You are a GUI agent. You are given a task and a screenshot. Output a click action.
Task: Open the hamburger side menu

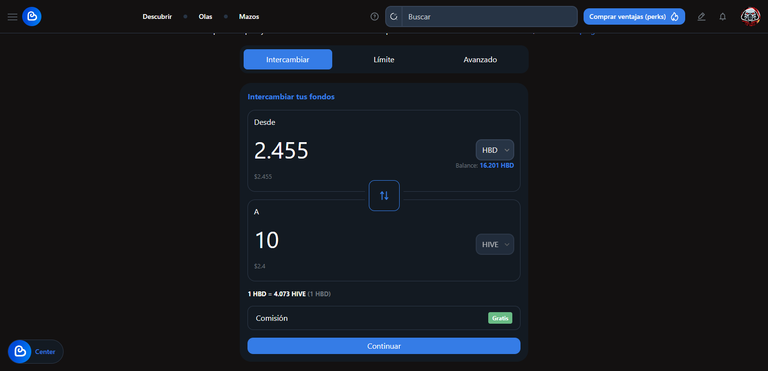click(12, 17)
